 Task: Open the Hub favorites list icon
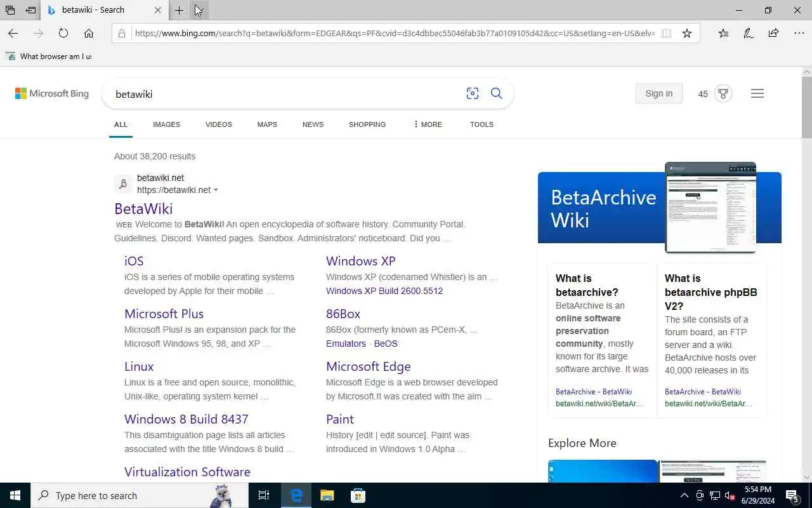723,33
